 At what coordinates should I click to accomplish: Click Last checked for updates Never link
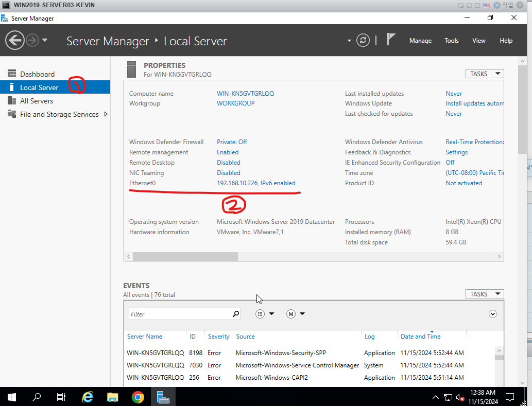click(454, 114)
